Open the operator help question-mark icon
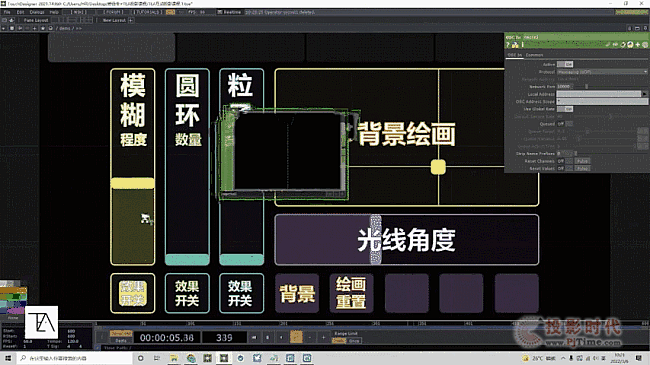The height and width of the screenshot is (365, 650). point(507,44)
